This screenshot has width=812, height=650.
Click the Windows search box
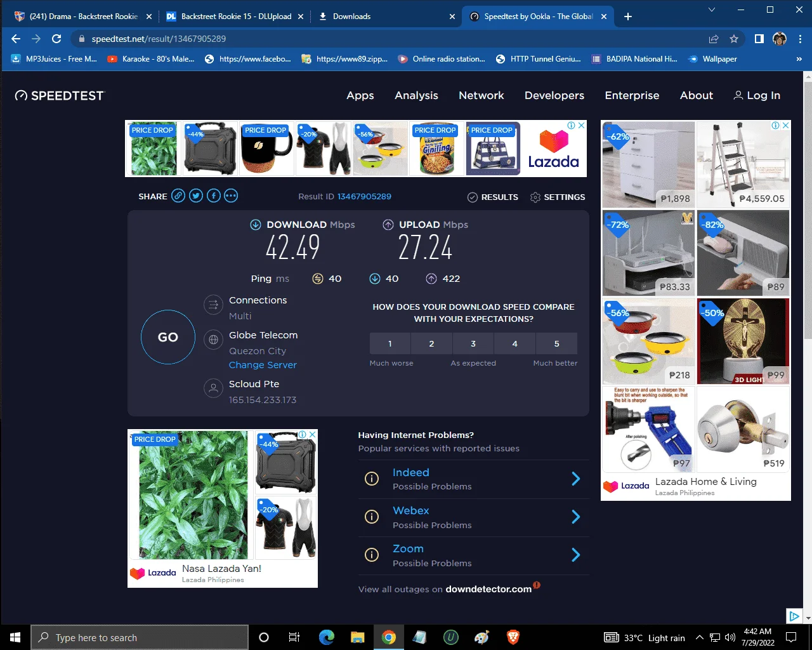[x=140, y=637]
